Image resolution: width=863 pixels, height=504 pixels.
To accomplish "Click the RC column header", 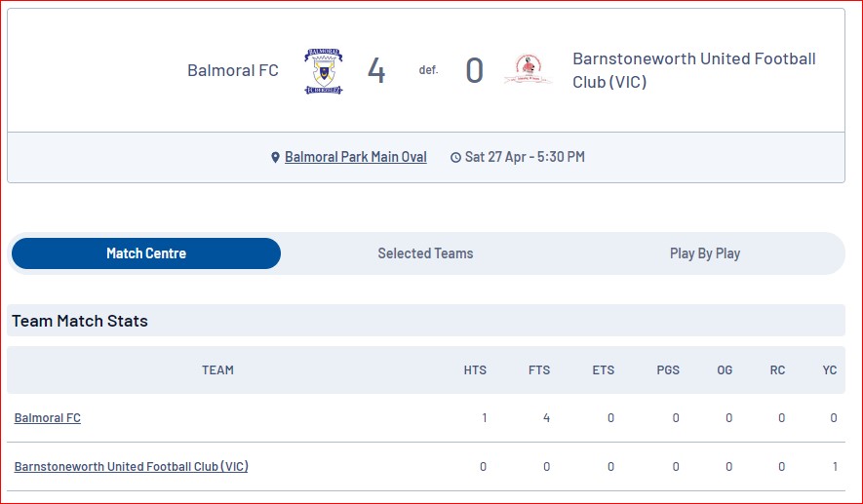I will pos(778,370).
